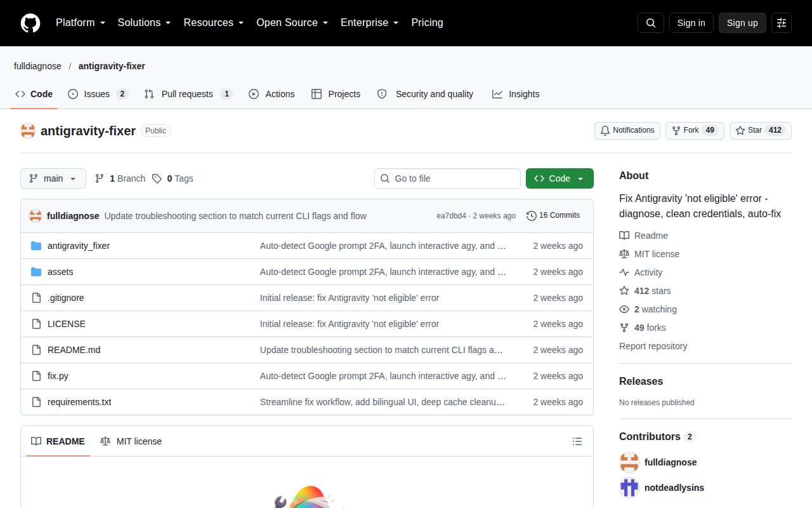
Task: Click the requirements.txt file icon
Action: tap(36, 402)
